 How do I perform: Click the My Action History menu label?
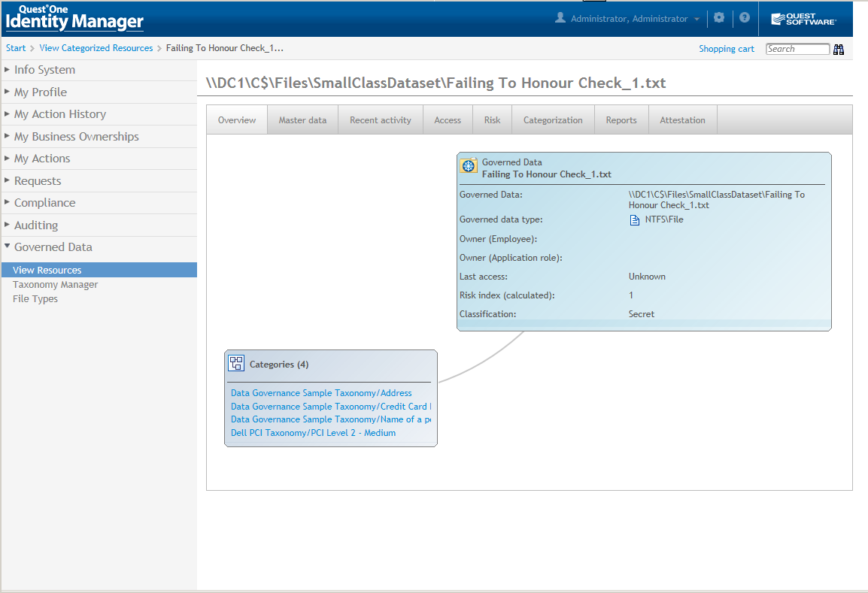(59, 114)
